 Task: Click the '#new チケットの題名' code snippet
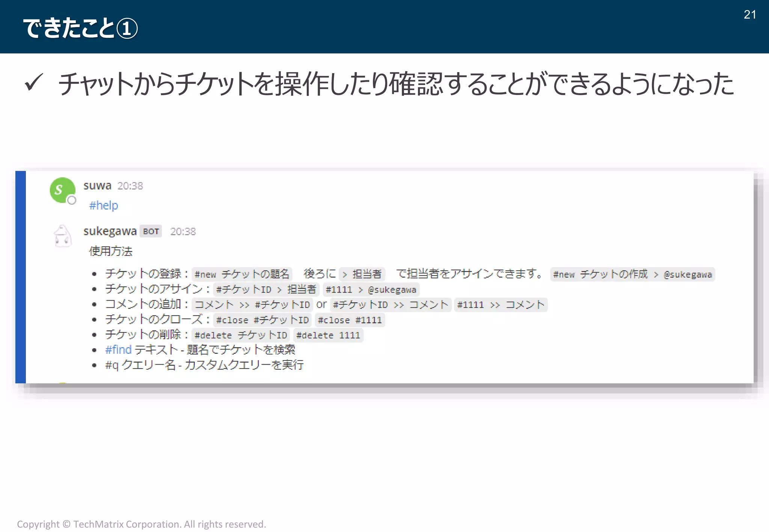pos(242,274)
